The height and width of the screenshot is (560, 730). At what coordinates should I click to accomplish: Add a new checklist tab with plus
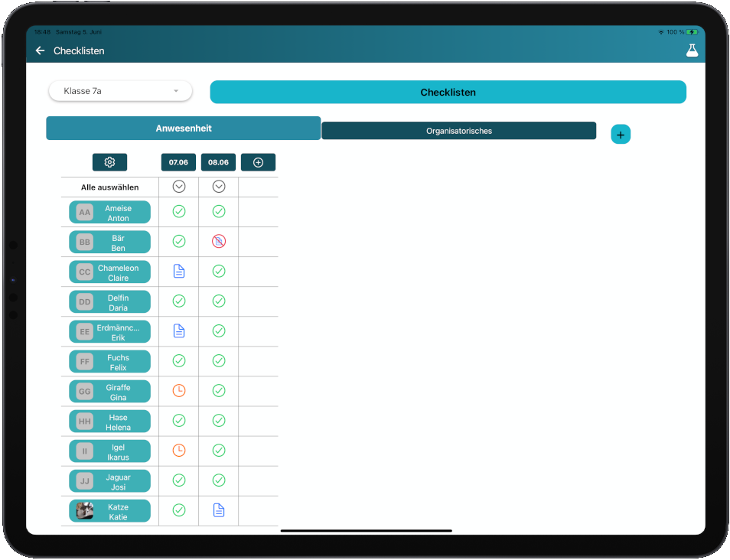(x=621, y=135)
